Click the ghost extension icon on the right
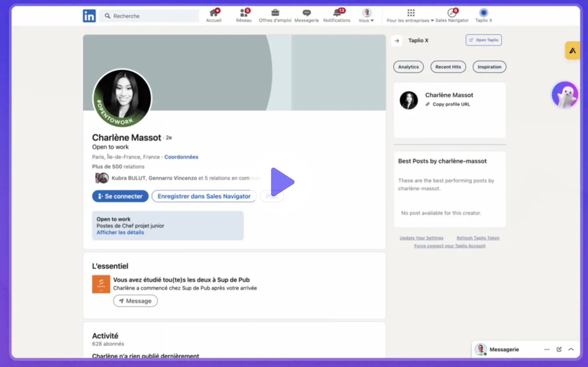Image resolution: width=588 pixels, height=367 pixels. click(x=565, y=94)
